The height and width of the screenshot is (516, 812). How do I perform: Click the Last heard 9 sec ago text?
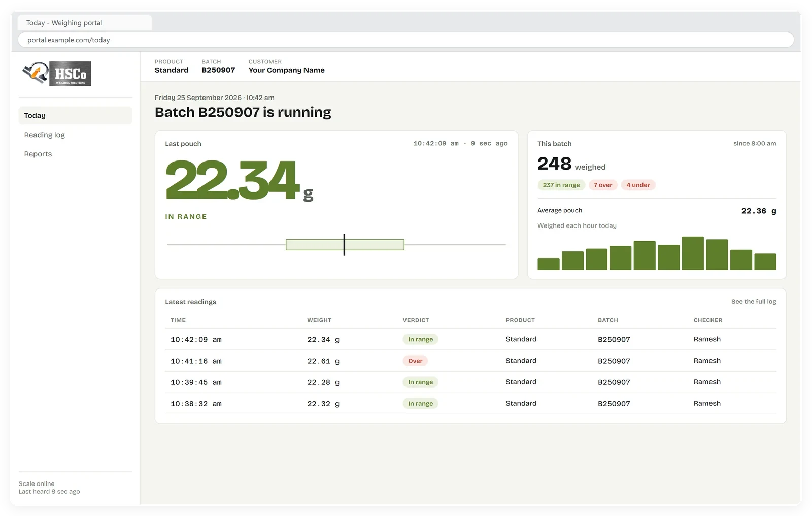point(49,492)
